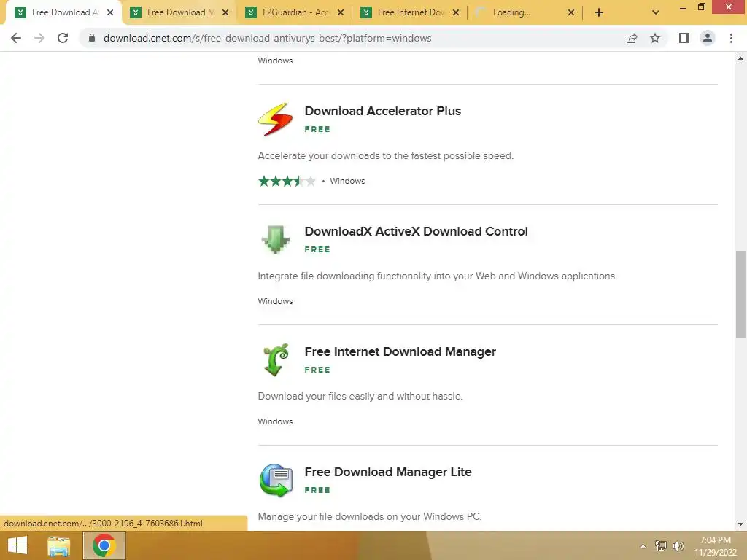Click the Download Accelerator Plus lightning icon
The width and height of the screenshot is (747, 560).
point(275,120)
